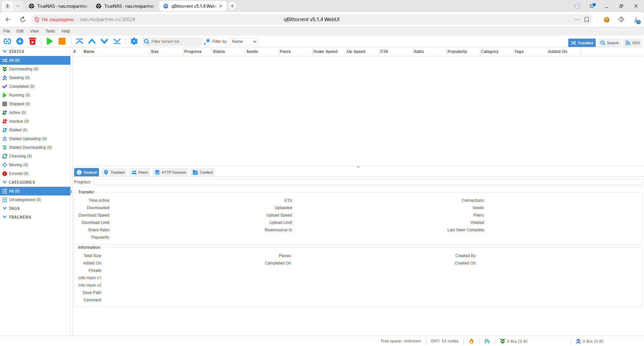
Task: Click the red Remove torrent icon
Action: click(33, 41)
